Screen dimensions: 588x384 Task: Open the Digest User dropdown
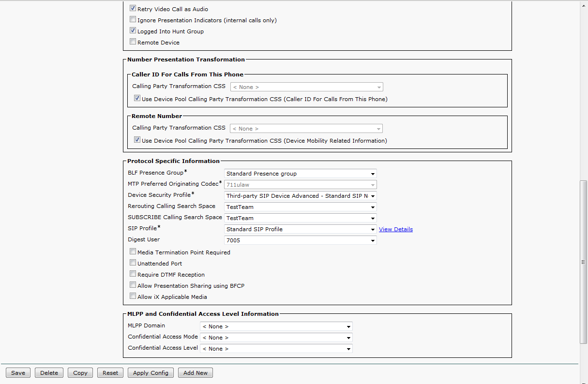pyautogui.click(x=300, y=240)
